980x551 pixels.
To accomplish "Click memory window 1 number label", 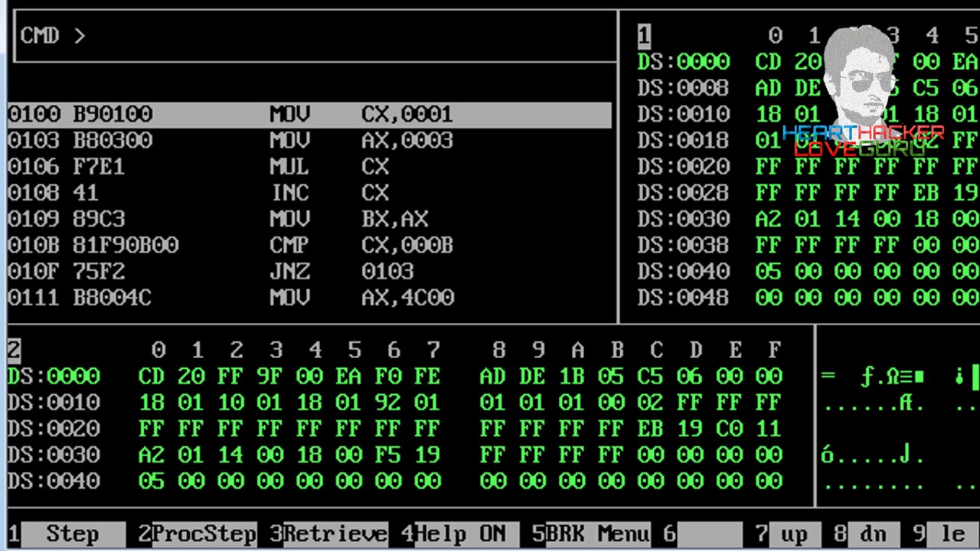I will (x=644, y=35).
